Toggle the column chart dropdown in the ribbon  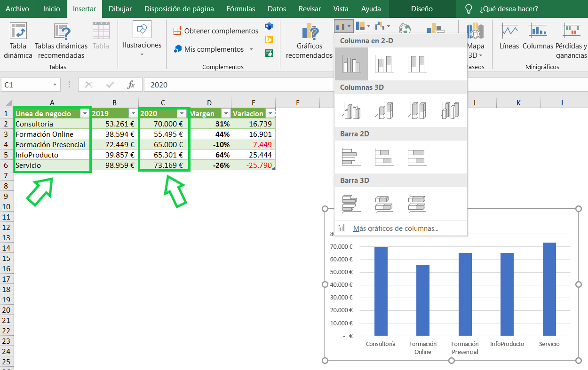tap(343, 26)
